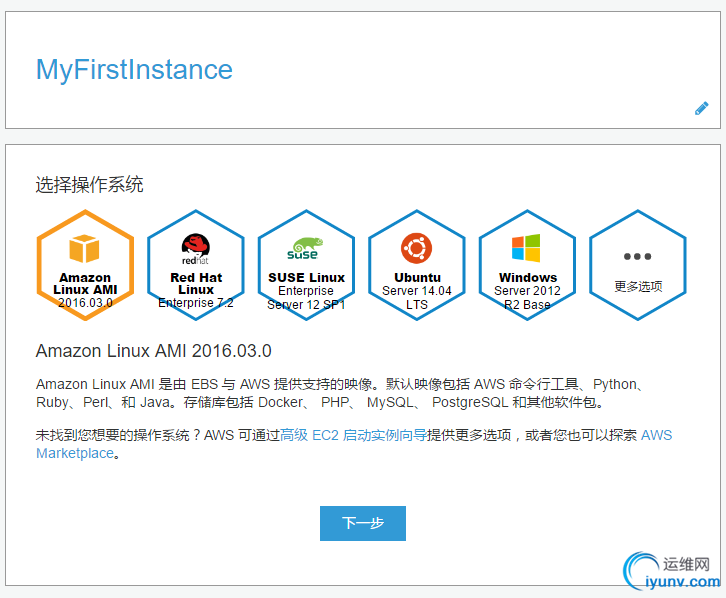The height and width of the screenshot is (598, 726).
Task: Choose Windows Server 2012 R2 Base hexagon
Action: click(x=527, y=265)
